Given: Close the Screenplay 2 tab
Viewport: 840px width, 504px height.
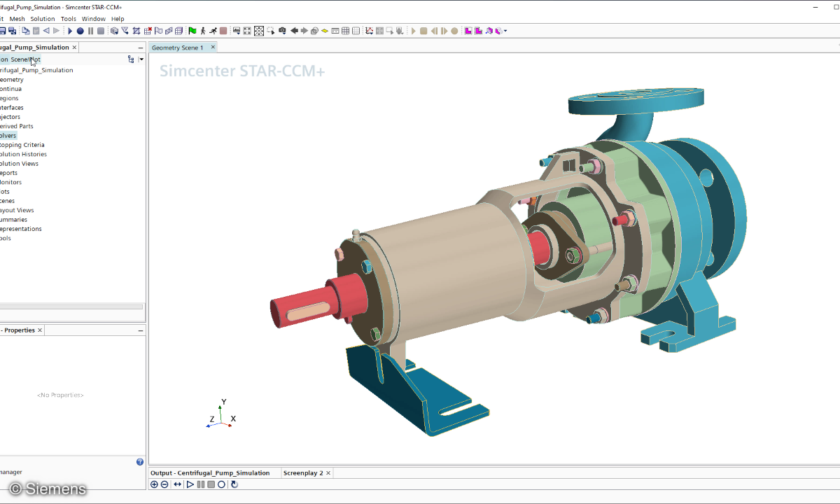Looking at the screenshot, I should pos(329,473).
